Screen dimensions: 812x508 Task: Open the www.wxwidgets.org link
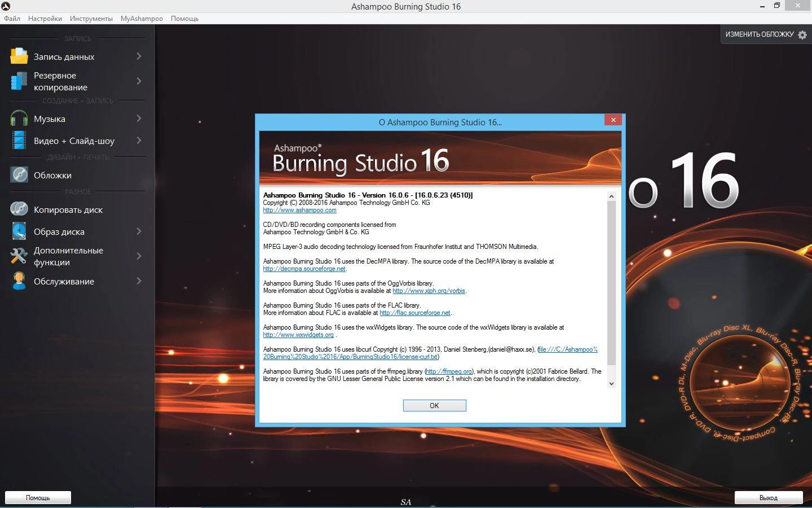point(298,335)
